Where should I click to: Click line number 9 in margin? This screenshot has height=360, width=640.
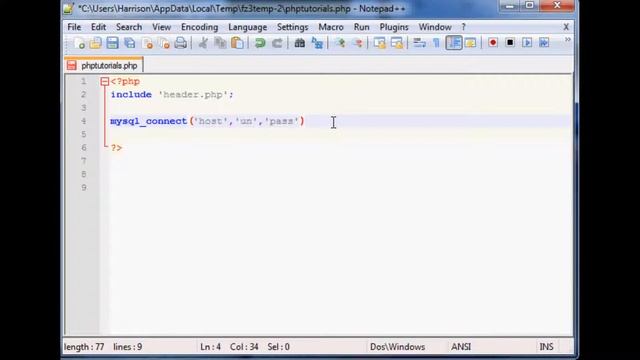click(x=84, y=188)
